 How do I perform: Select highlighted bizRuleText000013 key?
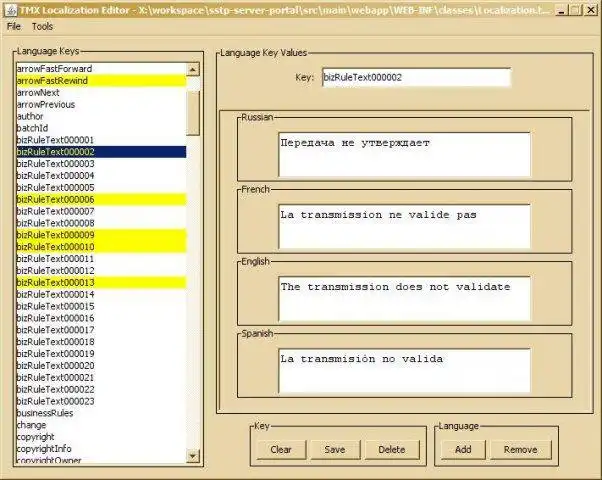pos(101,283)
